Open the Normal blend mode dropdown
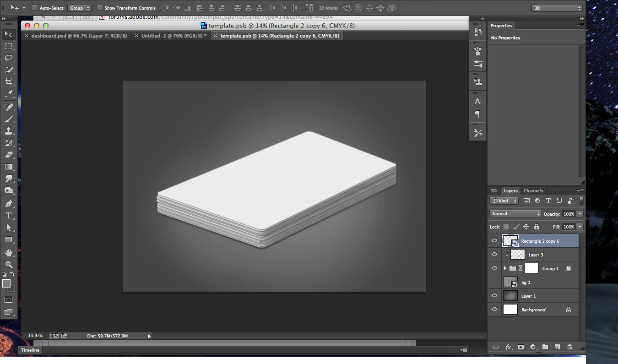Image resolution: width=618 pixels, height=364 pixels. click(515, 214)
